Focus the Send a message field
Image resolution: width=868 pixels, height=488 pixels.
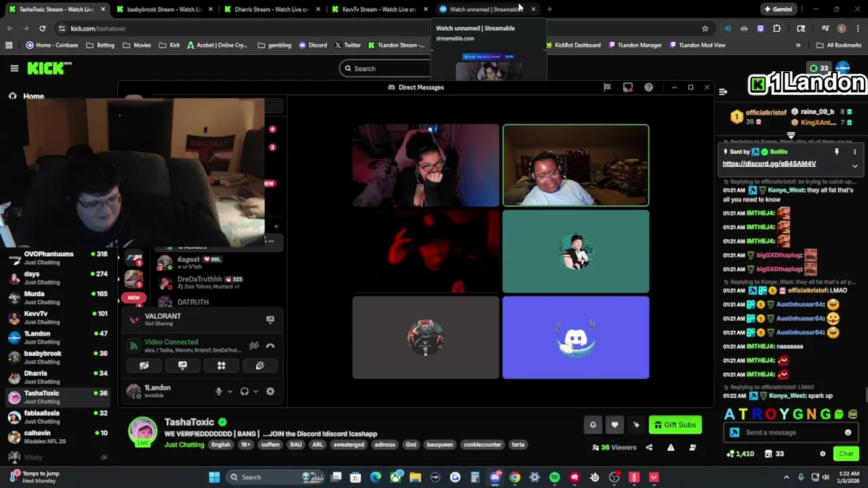(x=791, y=432)
